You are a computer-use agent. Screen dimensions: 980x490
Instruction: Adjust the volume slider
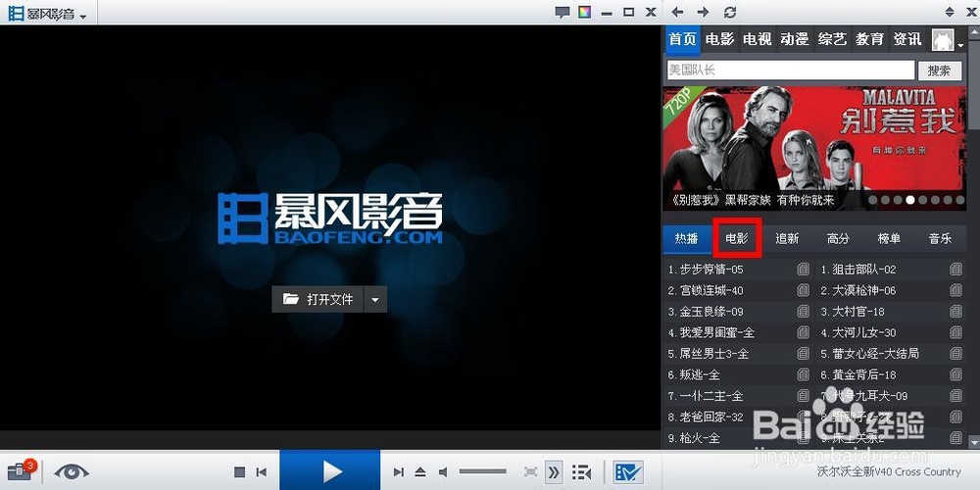point(482,471)
